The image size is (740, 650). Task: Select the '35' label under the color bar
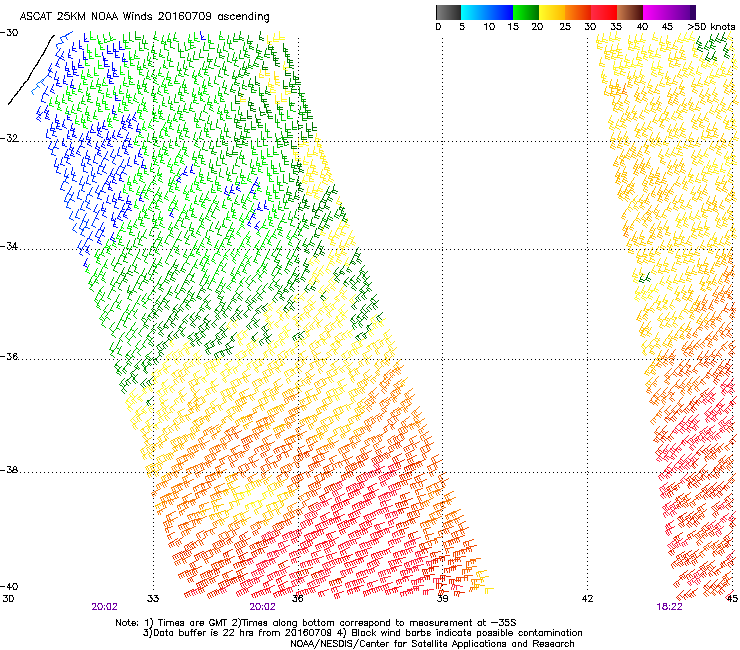(x=616, y=27)
